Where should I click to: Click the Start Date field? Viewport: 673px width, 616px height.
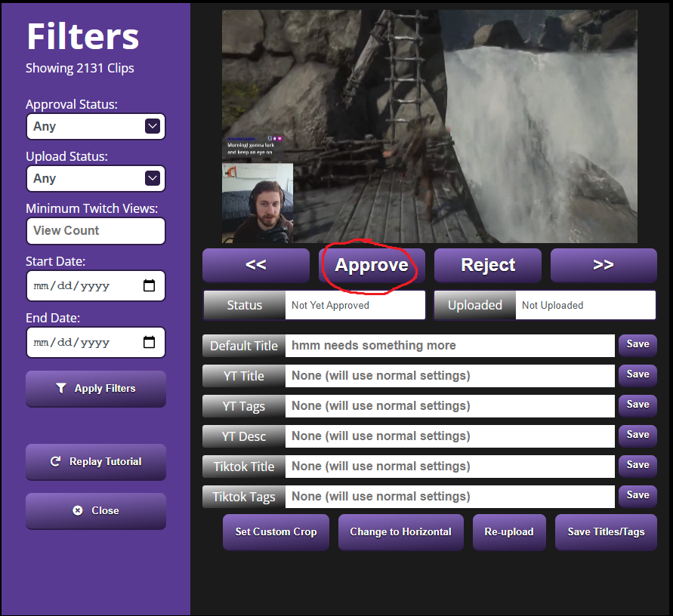coord(96,285)
